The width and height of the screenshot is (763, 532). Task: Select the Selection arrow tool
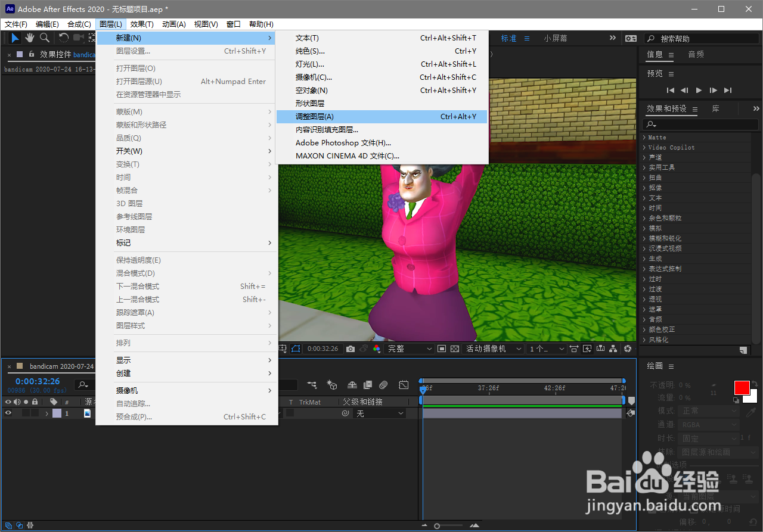point(15,38)
